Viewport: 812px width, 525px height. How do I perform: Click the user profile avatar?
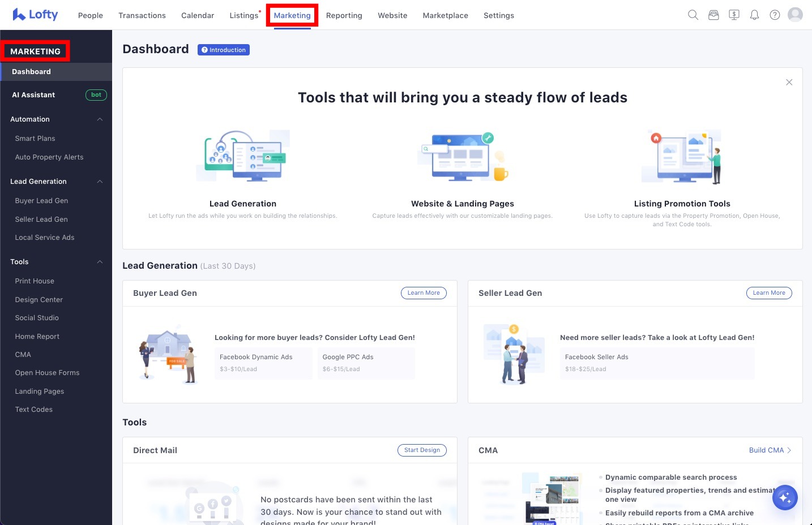click(796, 15)
